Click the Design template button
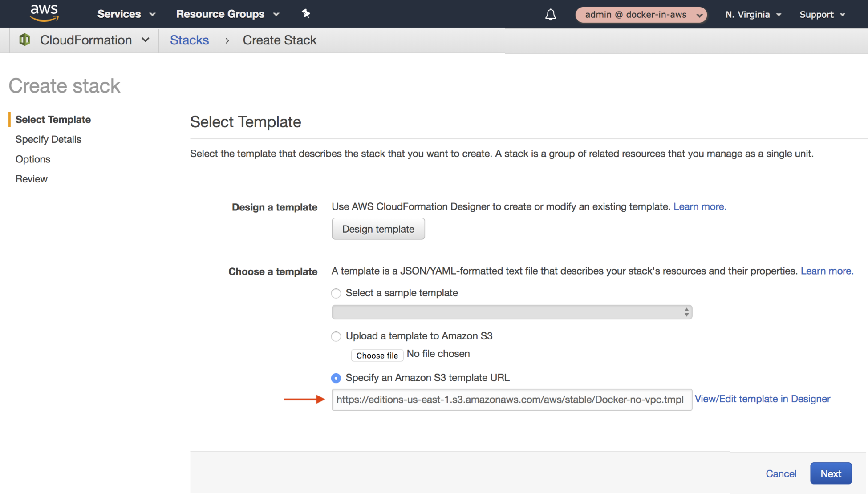The height and width of the screenshot is (497, 868). 378,229
